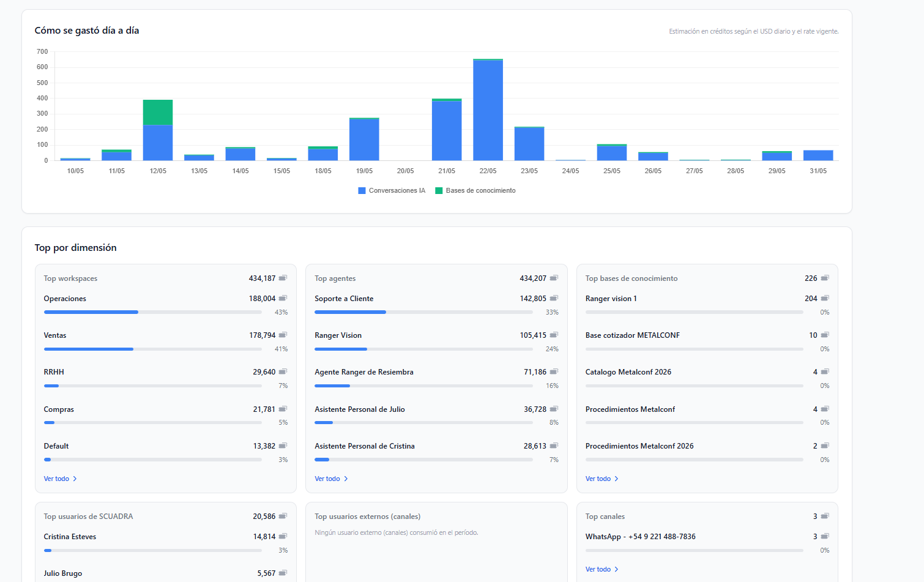Click the credit estimation note above the chart
924x582 pixels.
click(x=754, y=31)
